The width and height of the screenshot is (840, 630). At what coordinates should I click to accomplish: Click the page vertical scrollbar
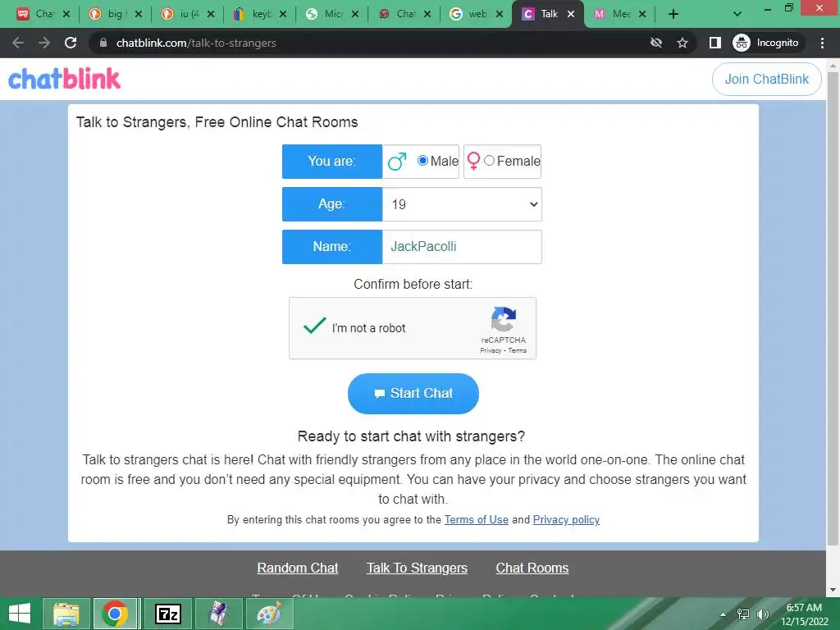833,309
